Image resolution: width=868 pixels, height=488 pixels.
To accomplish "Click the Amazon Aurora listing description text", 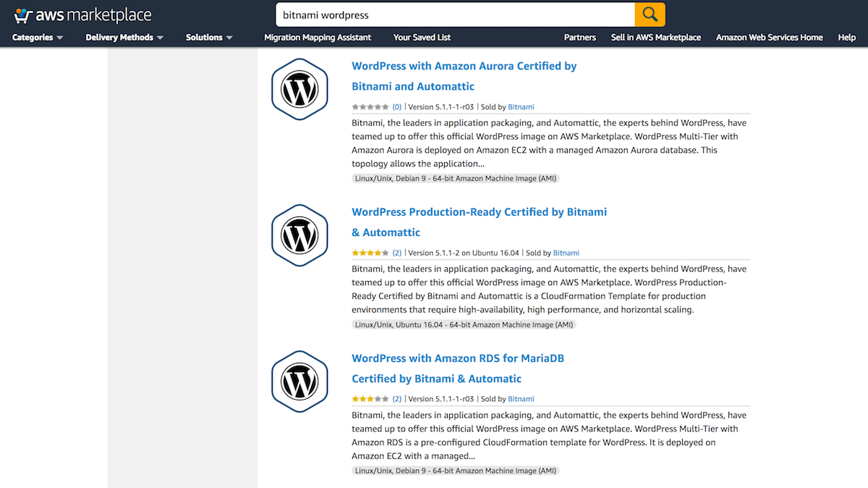I will [x=549, y=143].
